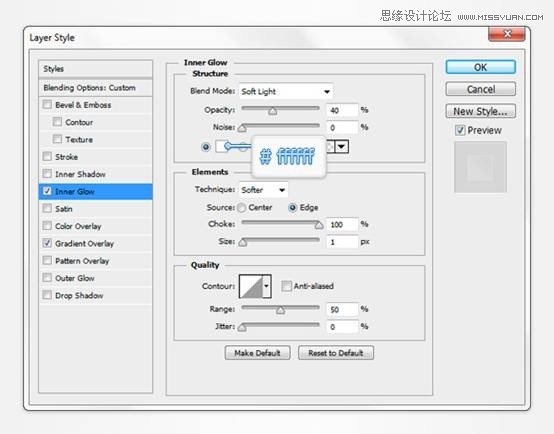The height and width of the screenshot is (434, 554).
Task: Select Blending Options: Custom
Action: 95,88
